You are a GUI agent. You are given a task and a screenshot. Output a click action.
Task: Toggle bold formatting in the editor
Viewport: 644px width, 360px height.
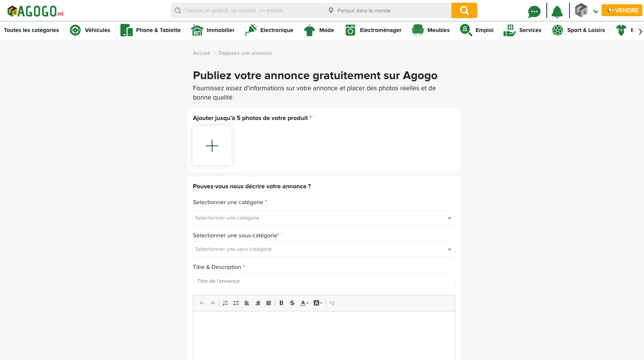pyautogui.click(x=281, y=303)
